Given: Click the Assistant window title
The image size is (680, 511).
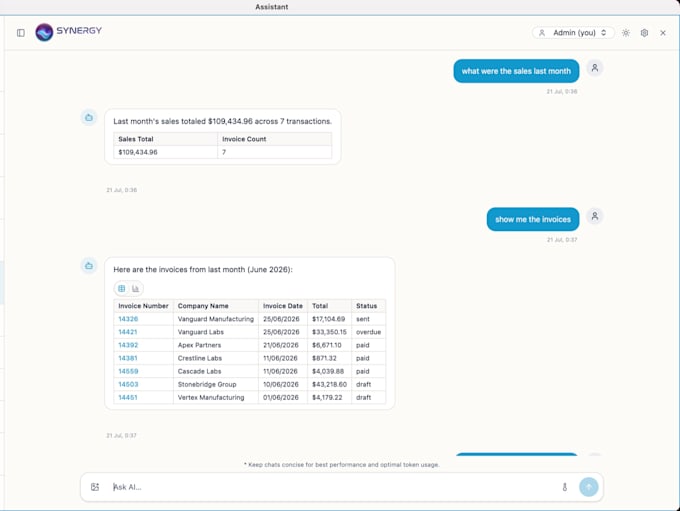Looking at the screenshot, I should (x=271, y=7).
